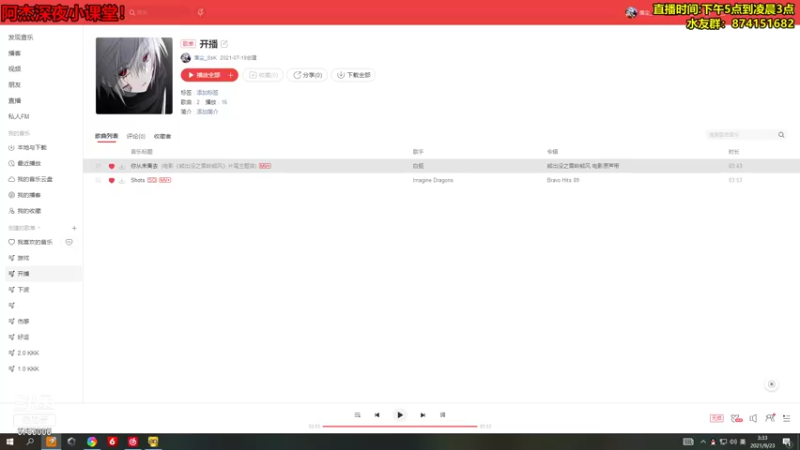The image size is (800, 450).
Task: Click the locate current song target icon
Action: point(771,384)
